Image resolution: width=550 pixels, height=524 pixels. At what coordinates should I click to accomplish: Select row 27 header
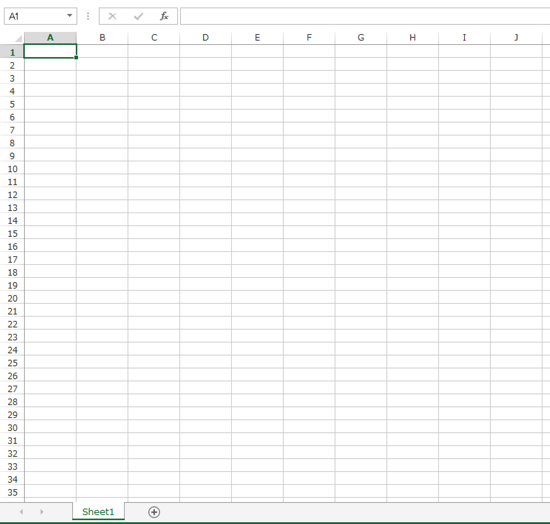(x=12, y=389)
